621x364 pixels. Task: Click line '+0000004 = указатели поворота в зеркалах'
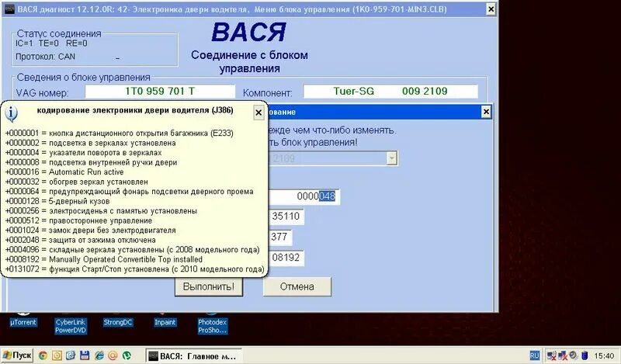(83, 152)
